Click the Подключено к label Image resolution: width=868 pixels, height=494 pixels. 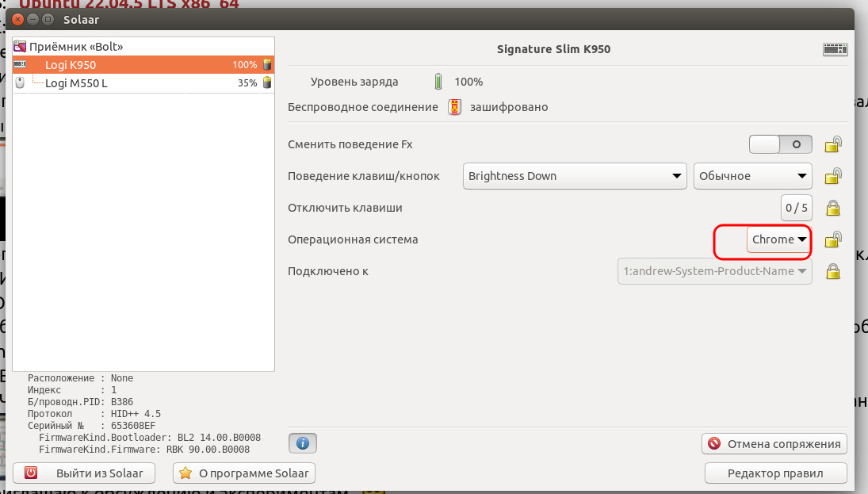[x=327, y=271]
